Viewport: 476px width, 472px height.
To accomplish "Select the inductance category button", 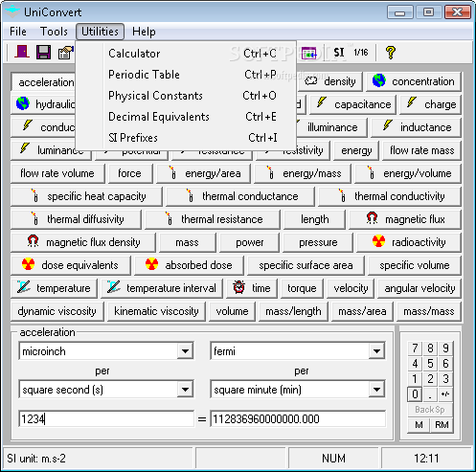I will [x=417, y=127].
